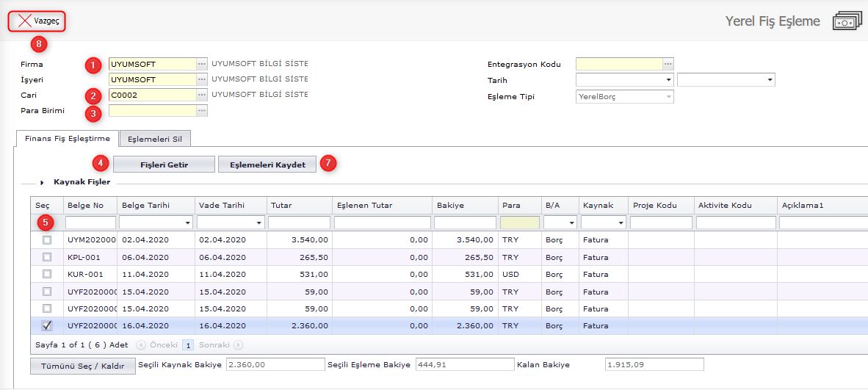
Task: Tick the checkbox for row KPL-001
Action: tap(47, 257)
